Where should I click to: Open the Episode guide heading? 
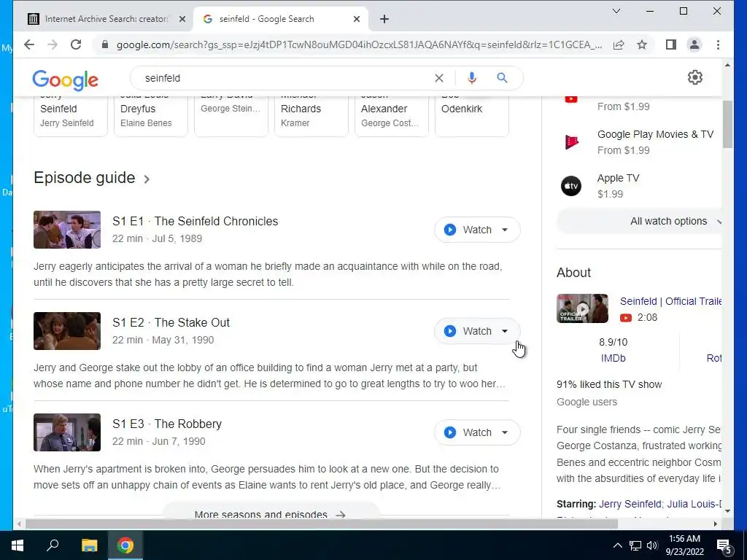click(85, 178)
